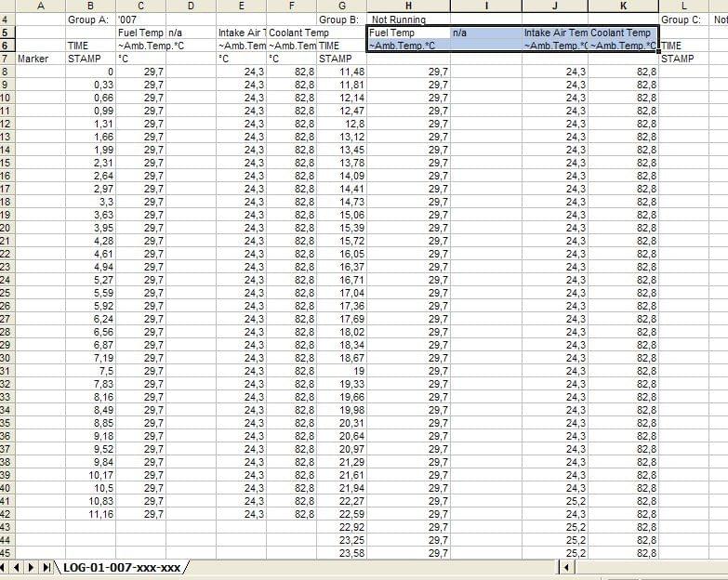Select 'n/a' cell in column D
The height and width of the screenshot is (580, 728).
[x=191, y=33]
